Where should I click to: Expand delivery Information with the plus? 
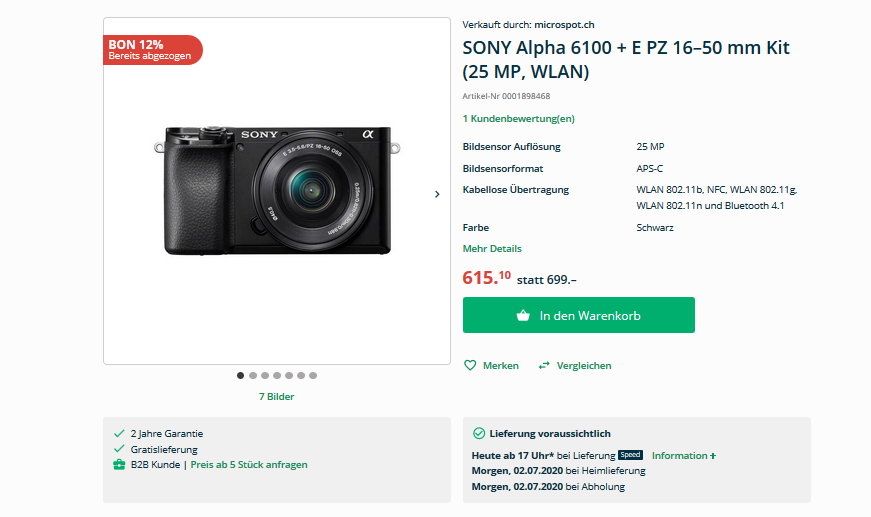713,455
